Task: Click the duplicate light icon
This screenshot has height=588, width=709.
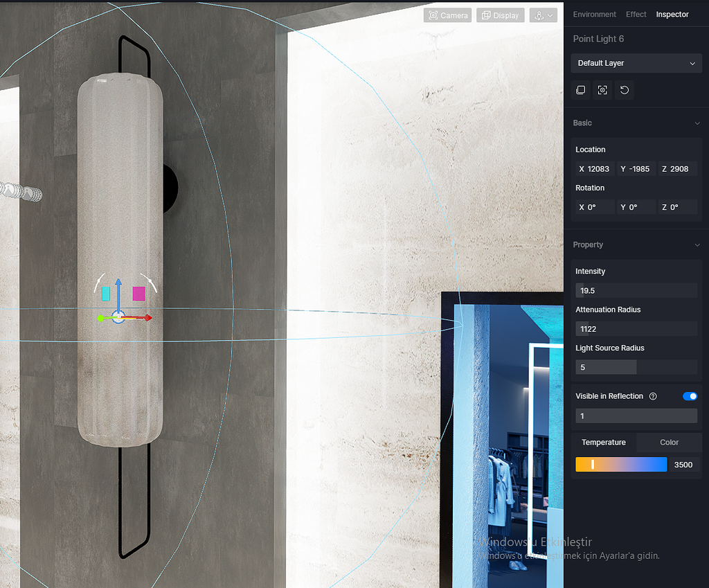Action: click(x=580, y=90)
